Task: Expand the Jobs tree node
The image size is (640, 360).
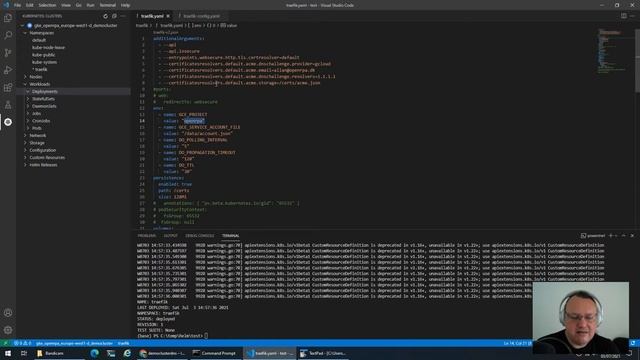Action: (x=28, y=113)
